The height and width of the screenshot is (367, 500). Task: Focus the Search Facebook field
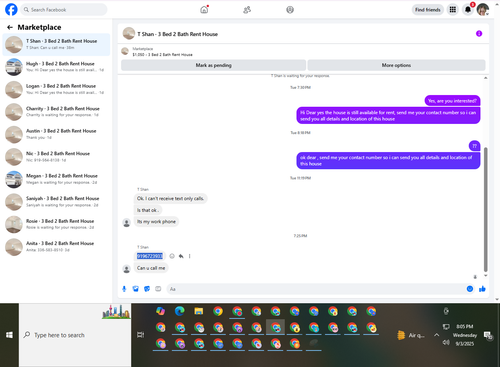(x=64, y=10)
